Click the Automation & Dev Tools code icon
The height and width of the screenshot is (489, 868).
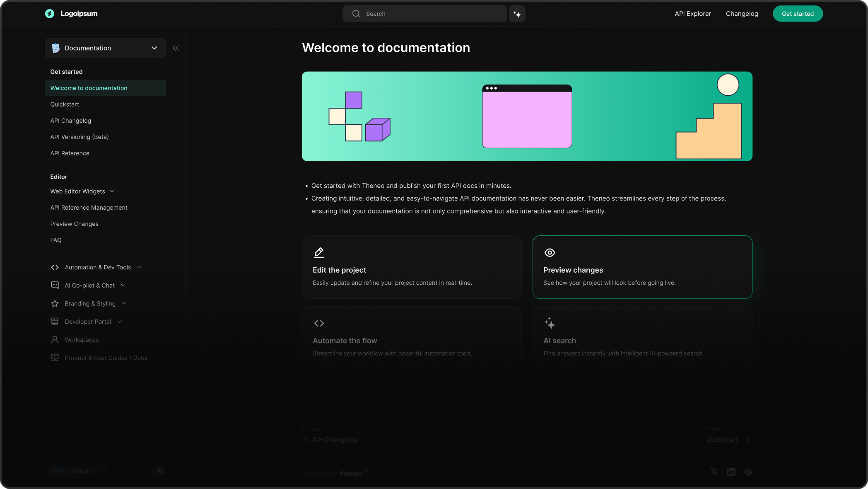tap(55, 267)
